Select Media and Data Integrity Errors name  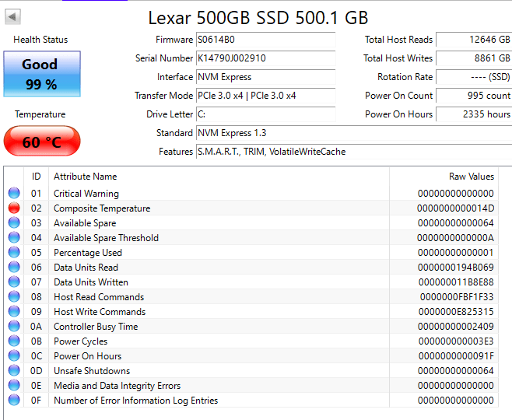117,386
